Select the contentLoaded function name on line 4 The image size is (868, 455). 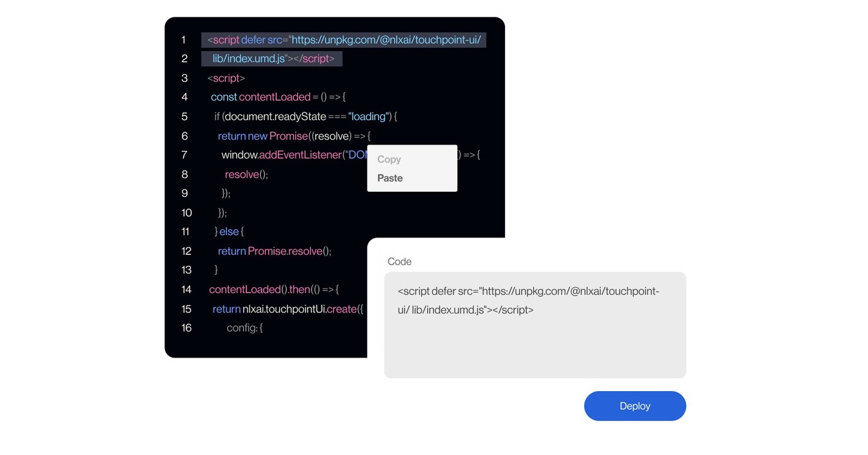tap(274, 97)
